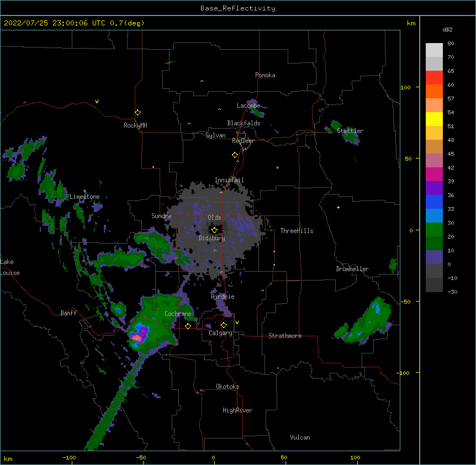Pick the slate purple 0–10 dBZ swatch
This screenshot has height=465, width=476.
click(434, 257)
